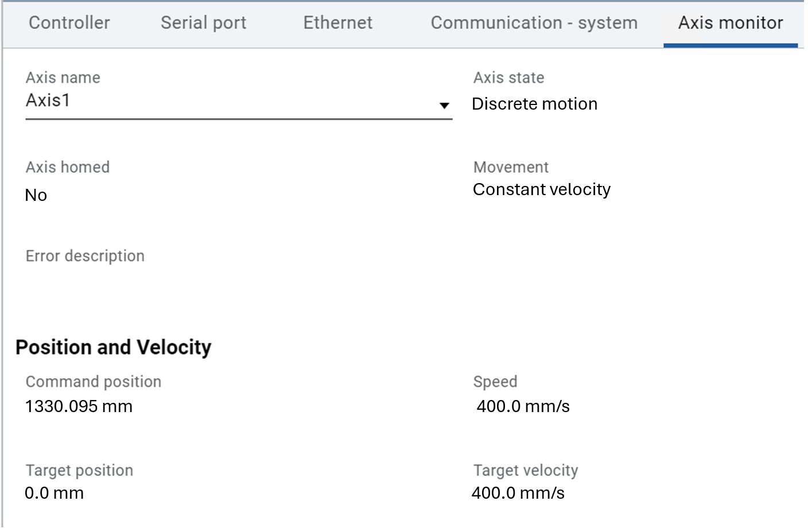Expand the Axis name dropdown arrow
This screenshot has height=532, width=808.
[x=444, y=105]
